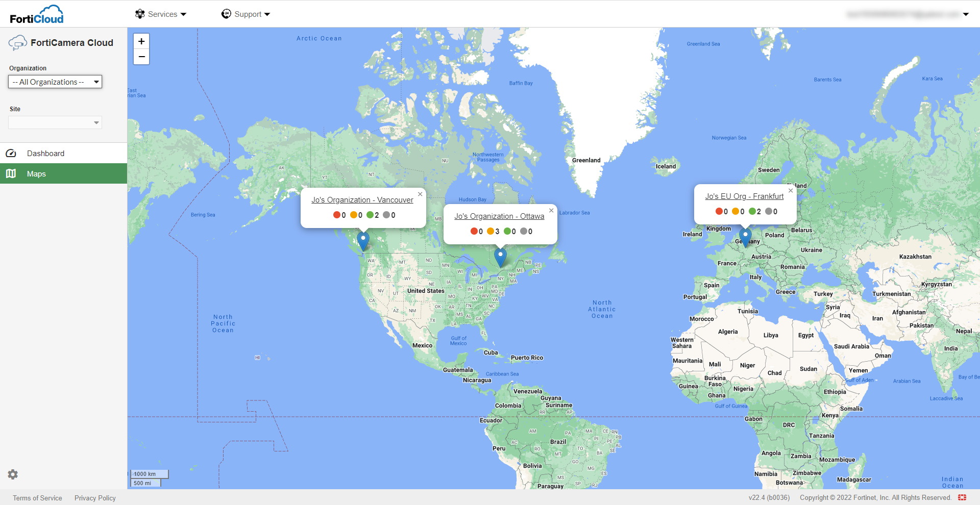Click the United States label on map
The image size is (980, 505).
pyautogui.click(x=426, y=291)
